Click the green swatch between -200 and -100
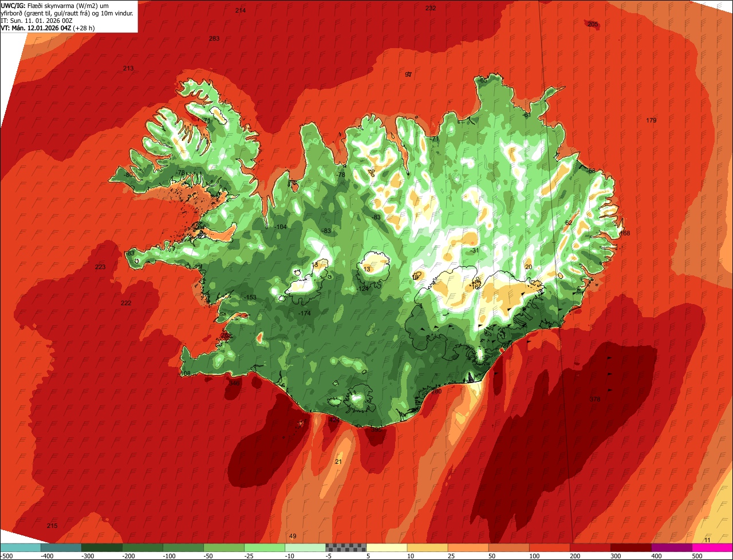Viewport: 733px width, 560px height. [142, 547]
